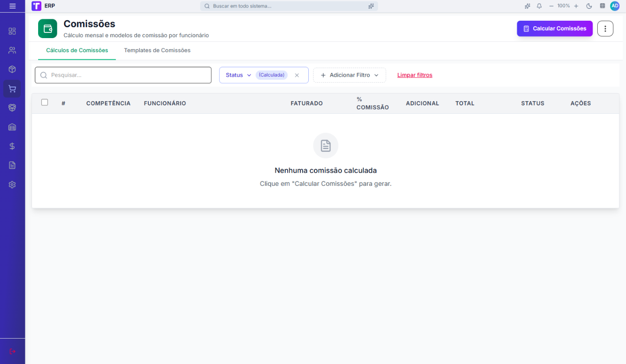Click the purple T ERP logo
626x364 pixels.
point(36,6)
